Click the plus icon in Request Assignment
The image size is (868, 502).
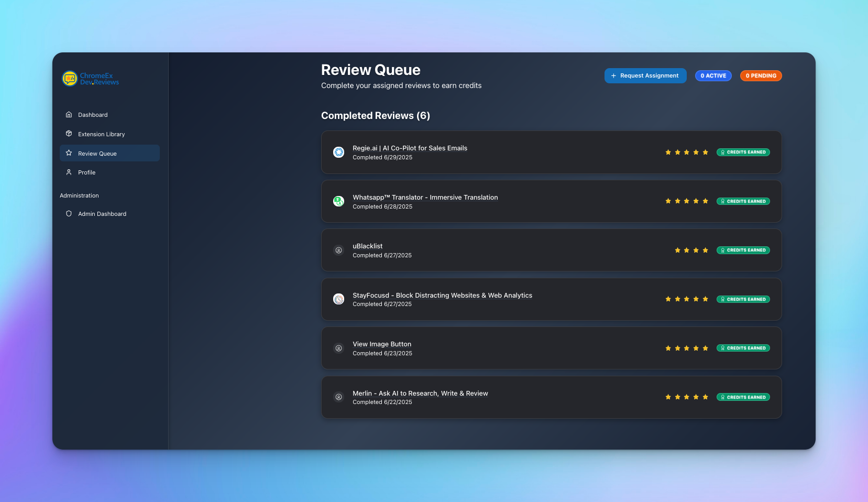[613, 76]
